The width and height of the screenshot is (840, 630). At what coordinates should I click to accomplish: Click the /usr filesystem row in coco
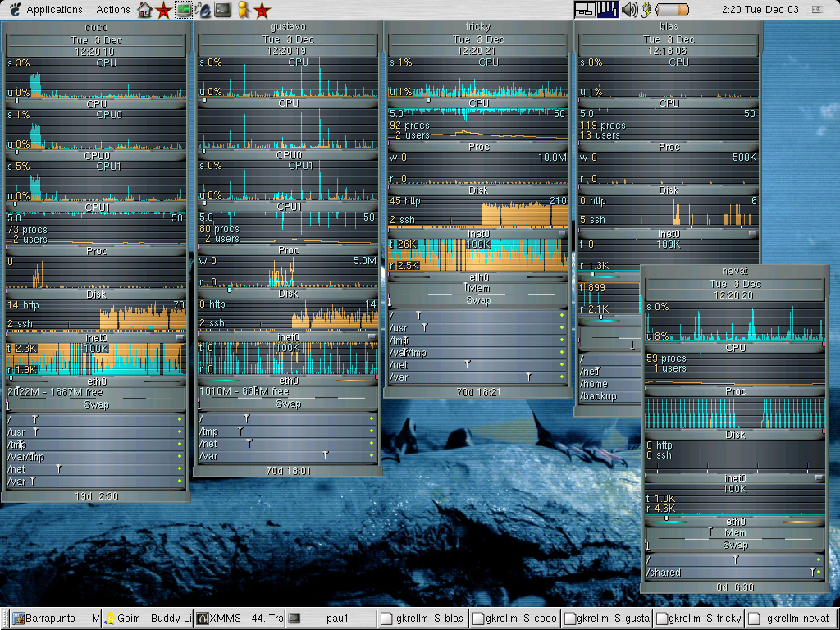[x=96, y=431]
